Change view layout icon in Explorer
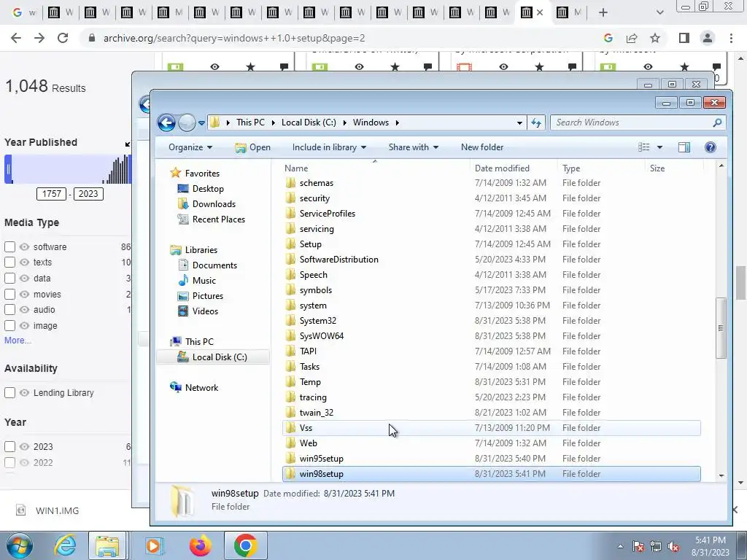The width and height of the screenshot is (747, 560). click(644, 147)
